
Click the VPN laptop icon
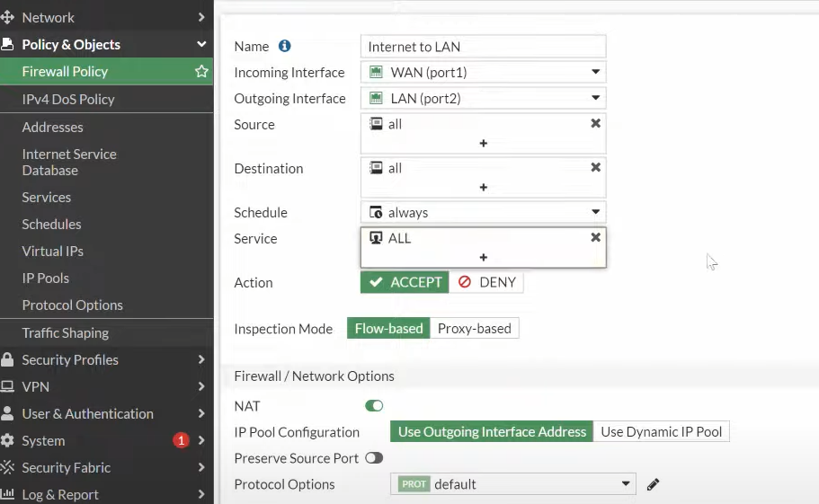[x=7, y=386]
